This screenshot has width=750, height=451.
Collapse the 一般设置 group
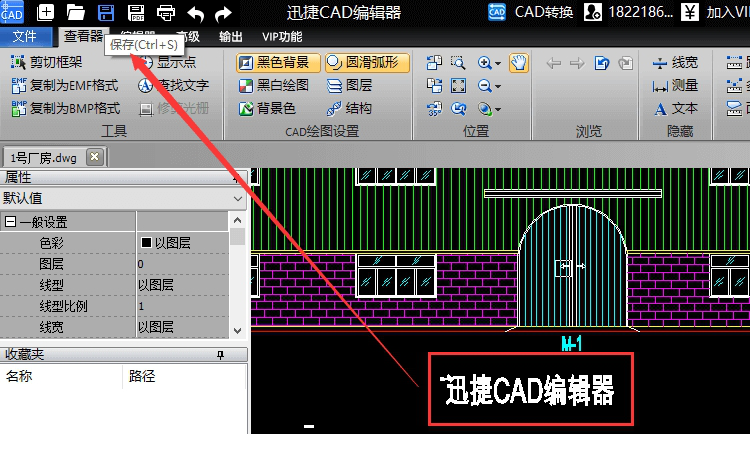click(x=11, y=221)
